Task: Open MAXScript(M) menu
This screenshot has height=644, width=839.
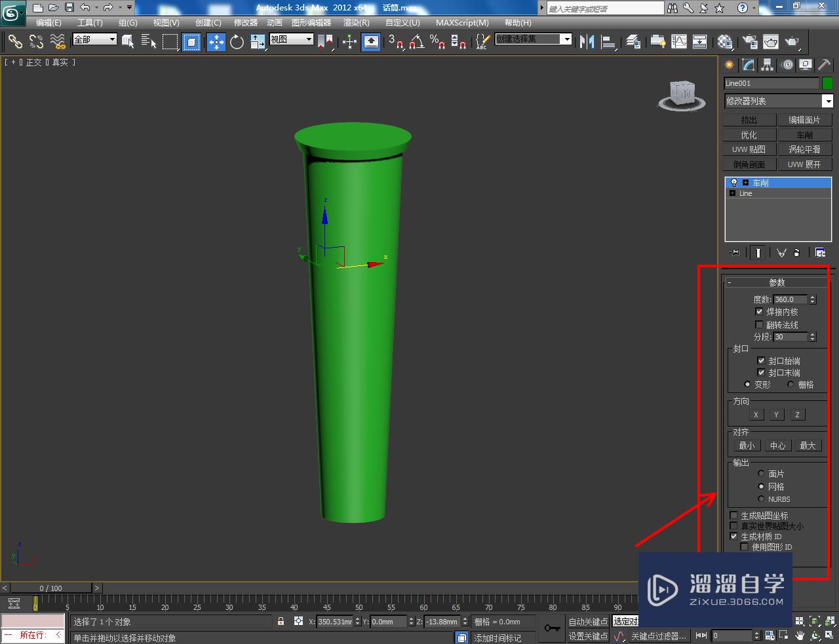Action: [462, 23]
